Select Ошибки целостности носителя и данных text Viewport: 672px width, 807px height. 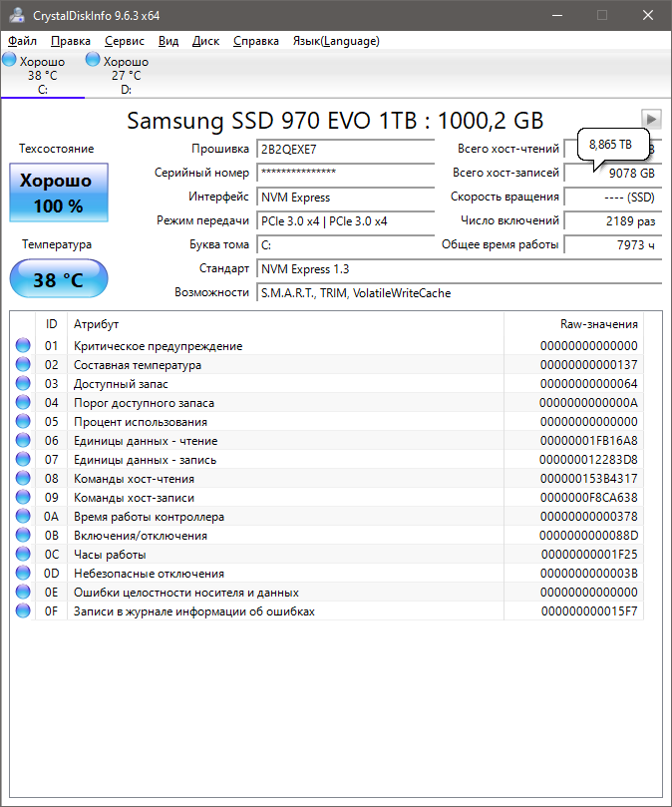tap(186, 593)
